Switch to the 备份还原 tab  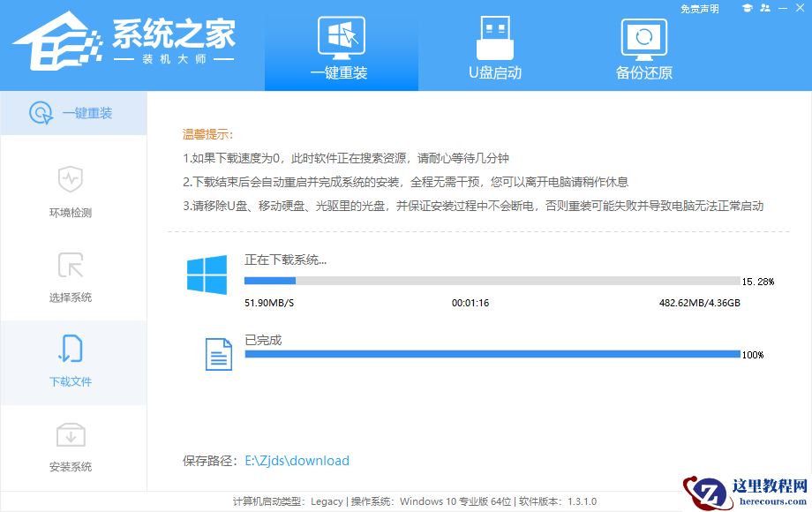[x=643, y=49]
